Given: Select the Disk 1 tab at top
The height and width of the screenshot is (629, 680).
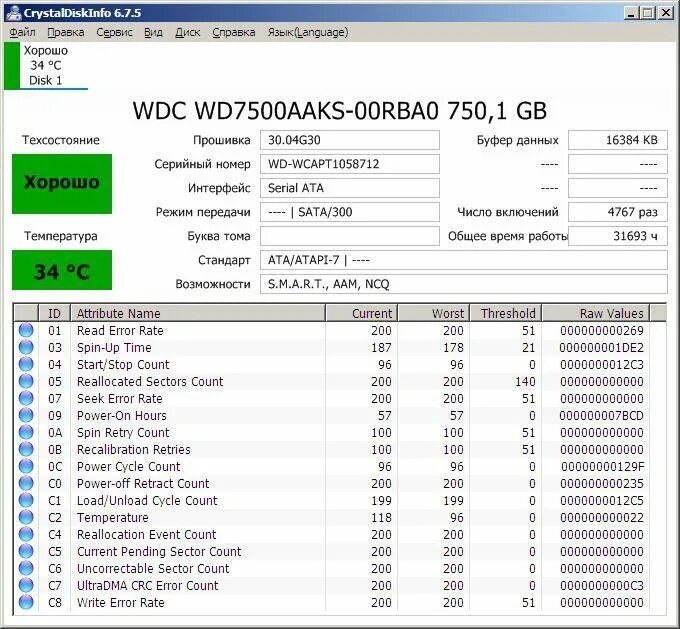Looking at the screenshot, I should [x=46, y=66].
